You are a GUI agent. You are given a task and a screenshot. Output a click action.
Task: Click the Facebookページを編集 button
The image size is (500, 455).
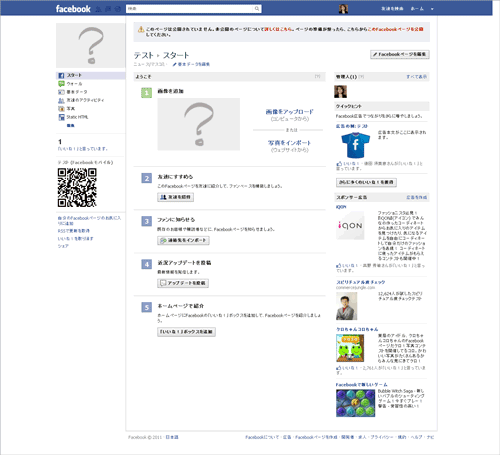tap(400, 54)
